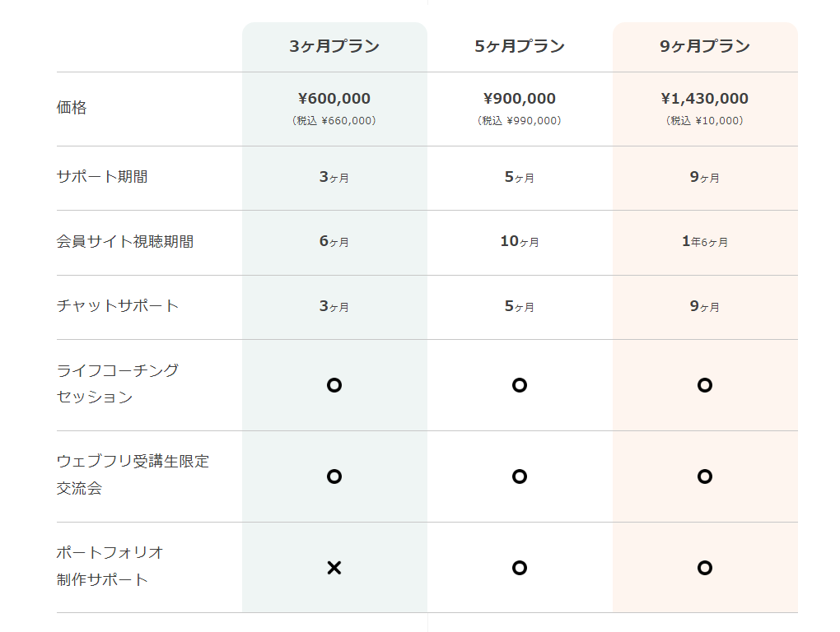The image size is (840, 632).
Task: Click the サポート期間 row label
Action: (102, 177)
